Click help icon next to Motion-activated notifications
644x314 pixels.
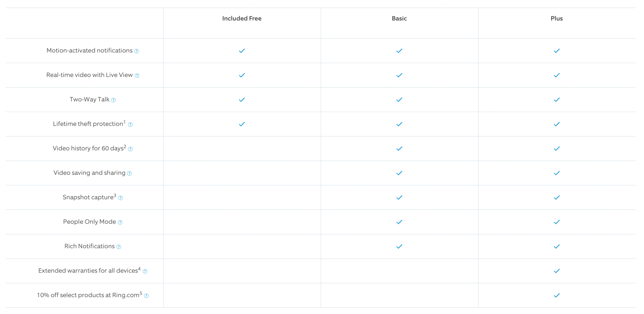tap(136, 51)
